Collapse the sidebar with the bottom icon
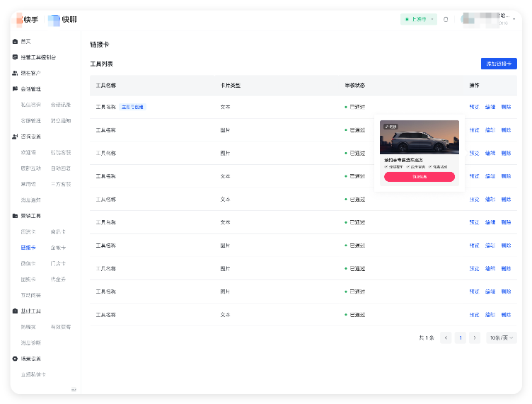 74,390
